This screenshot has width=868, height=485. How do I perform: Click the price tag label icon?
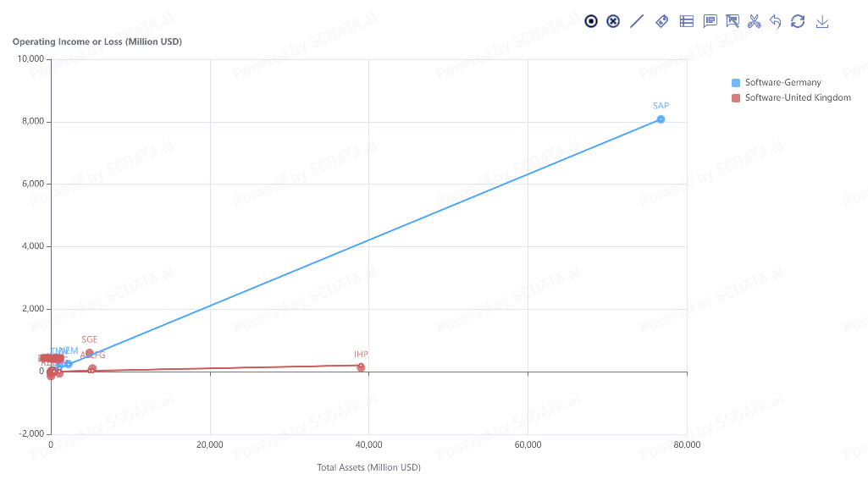tap(662, 21)
